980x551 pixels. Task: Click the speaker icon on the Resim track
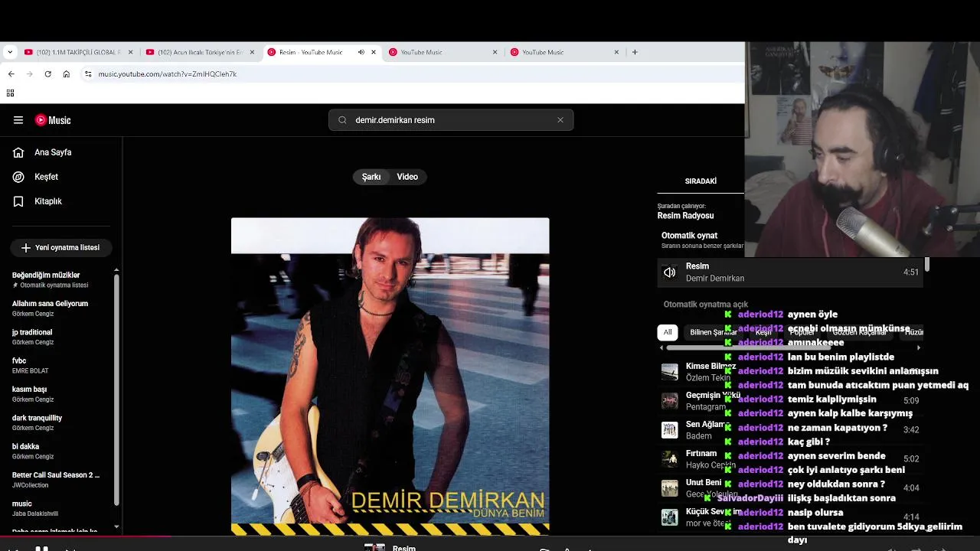[670, 272]
